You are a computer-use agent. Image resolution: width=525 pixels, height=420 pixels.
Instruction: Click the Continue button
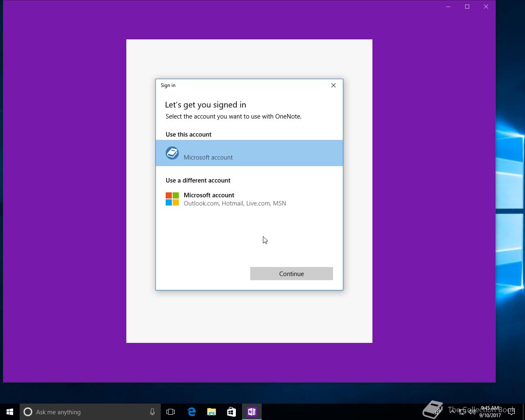[x=291, y=274]
